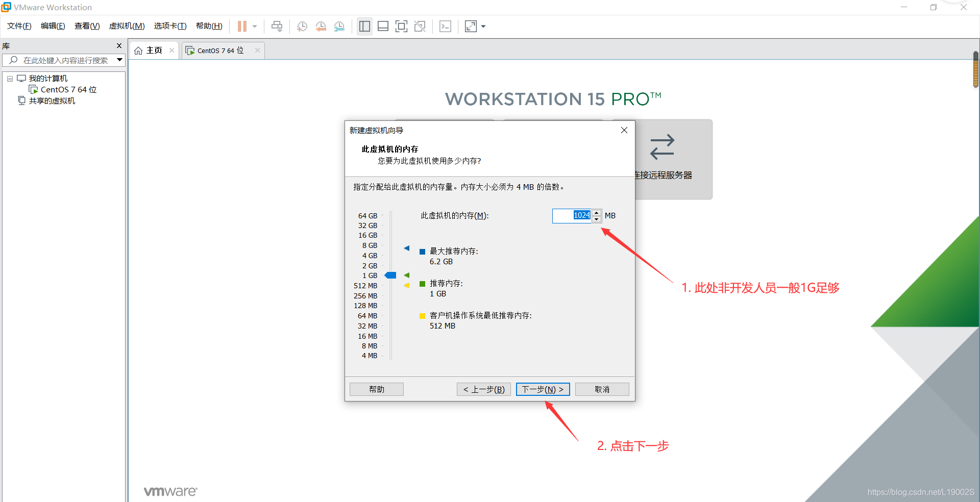The image size is (980, 502).
Task: Click the 取消 cancel button
Action: 602,389
